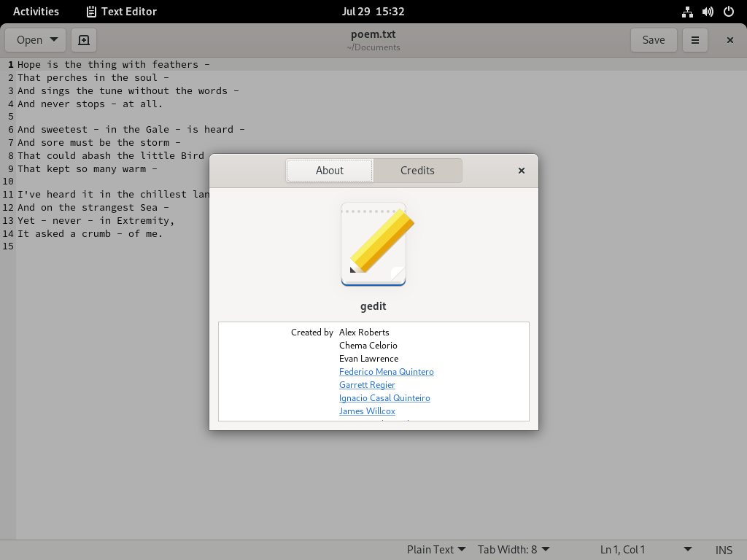The width and height of the screenshot is (747, 560).
Task: Select the About tab
Action: click(x=330, y=171)
